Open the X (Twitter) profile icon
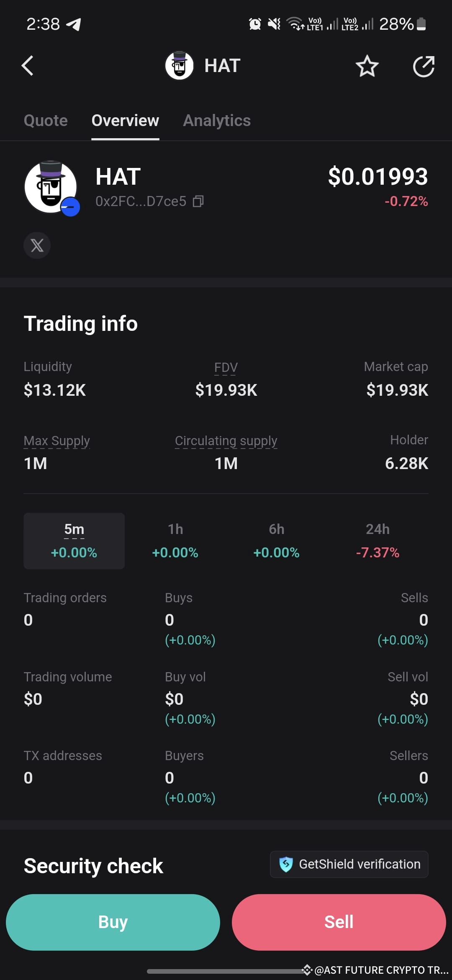 [37, 246]
